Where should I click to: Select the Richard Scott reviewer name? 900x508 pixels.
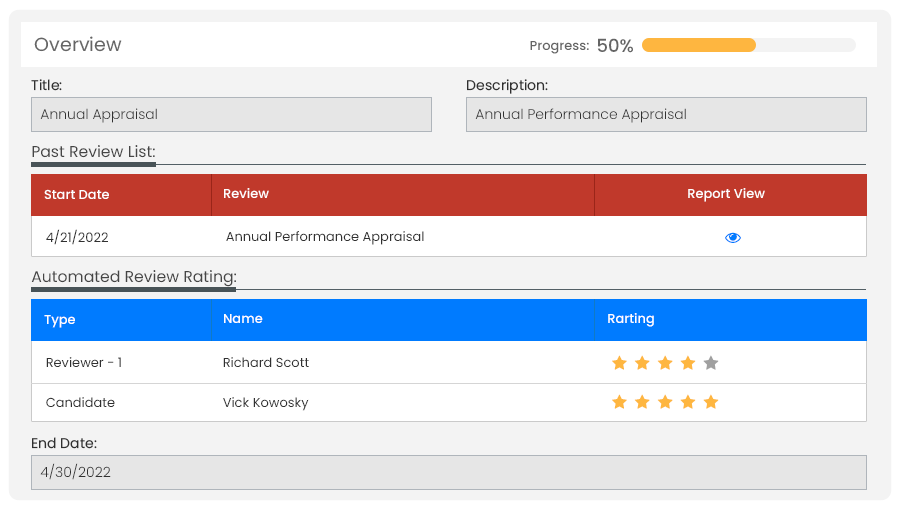[266, 363]
